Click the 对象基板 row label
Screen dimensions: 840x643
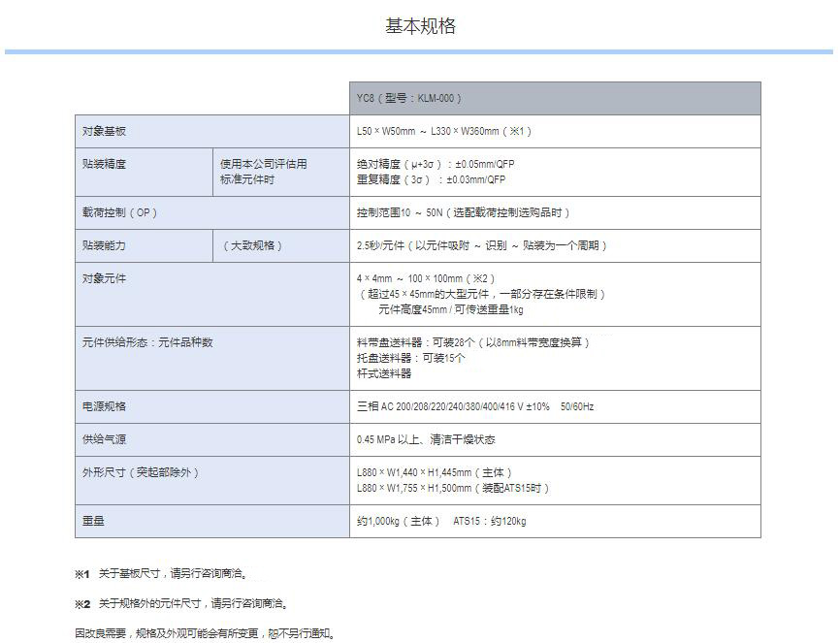pos(105,131)
